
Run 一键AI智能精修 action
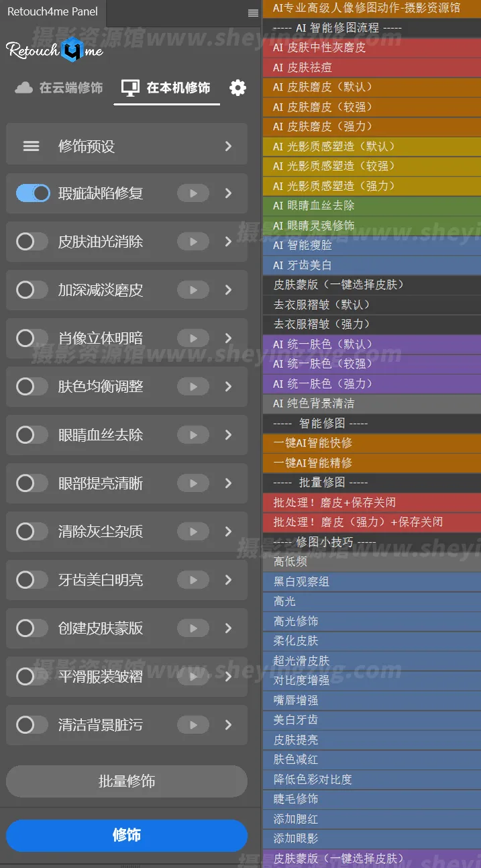coord(372,463)
